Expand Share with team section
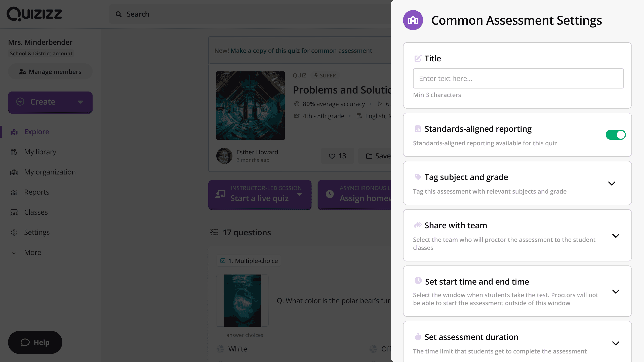The image size is (644, 362). [616, 236]
